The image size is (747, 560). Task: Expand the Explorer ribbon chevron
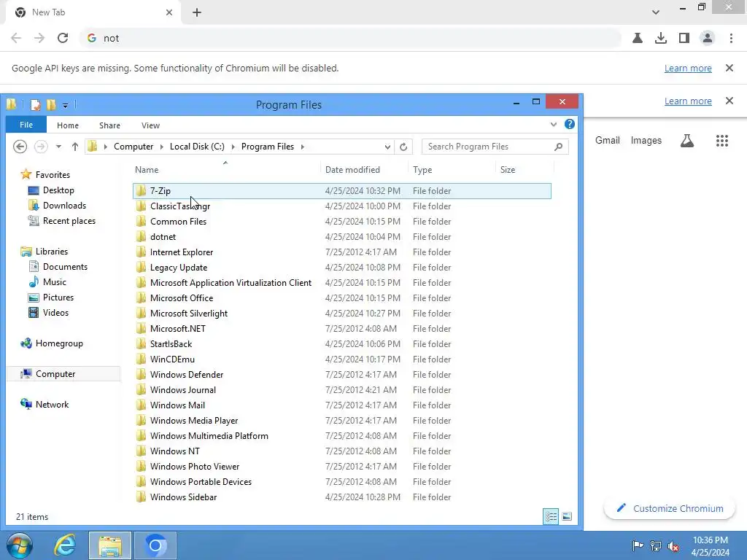[x=553, y=124]
